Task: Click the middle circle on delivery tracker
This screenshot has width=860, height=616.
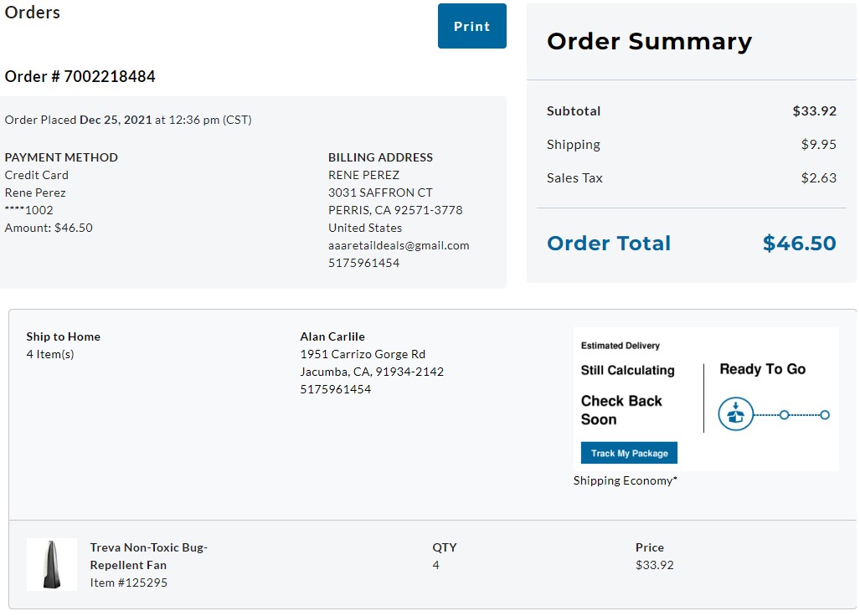Action: (785, 415)
